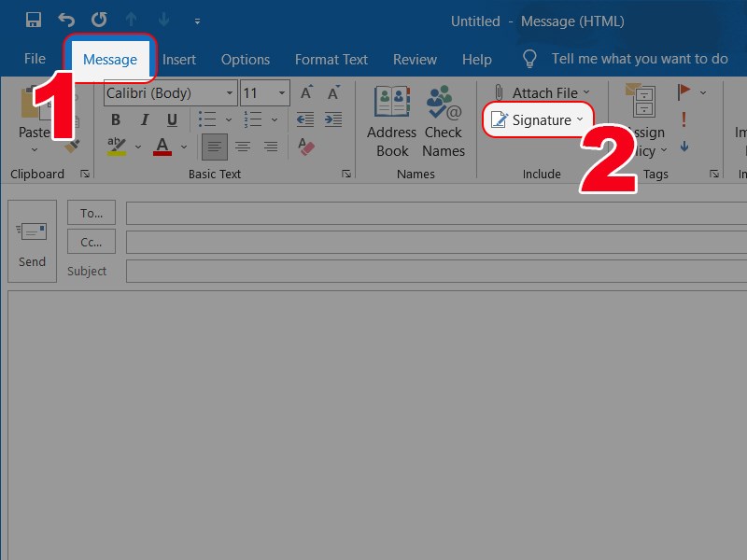Open the Format Text tab
This screenshot has height=560, width=747.
(x=331, y=60)
